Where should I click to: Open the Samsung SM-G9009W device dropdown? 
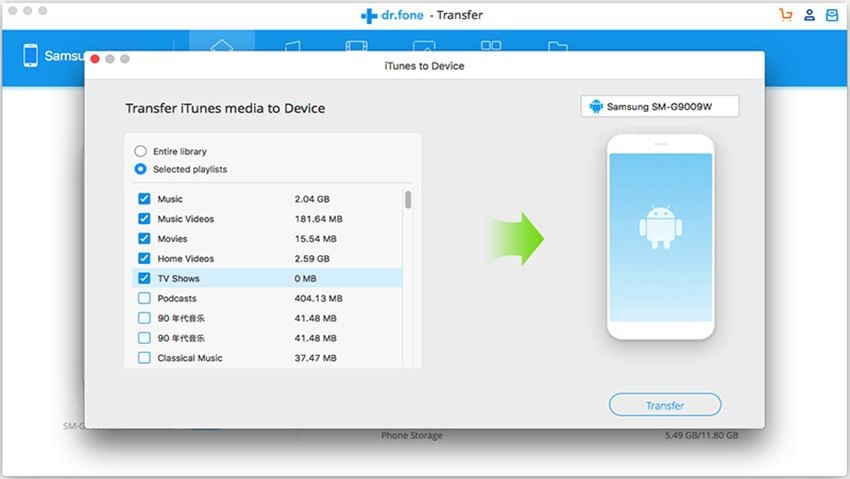click(660, 106)
